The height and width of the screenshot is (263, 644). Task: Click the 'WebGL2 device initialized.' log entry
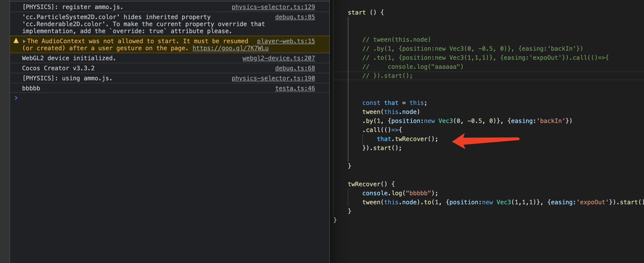click(x=69, y=58)
